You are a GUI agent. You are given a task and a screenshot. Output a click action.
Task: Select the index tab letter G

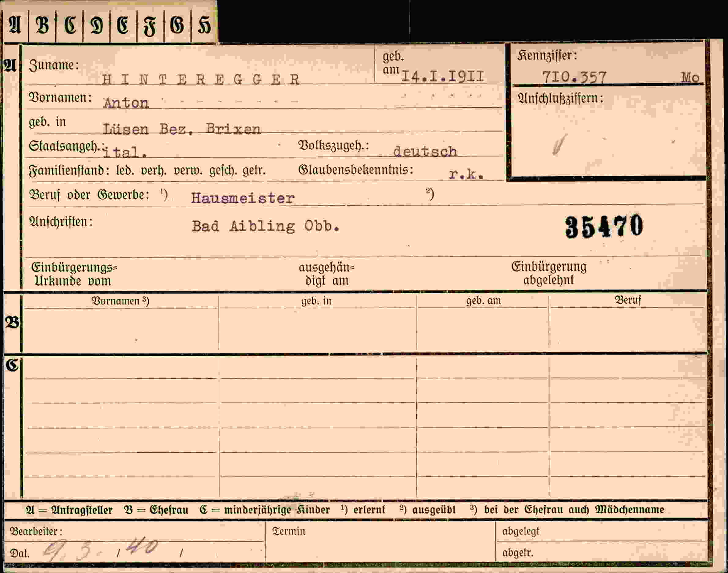coord(177,25)
